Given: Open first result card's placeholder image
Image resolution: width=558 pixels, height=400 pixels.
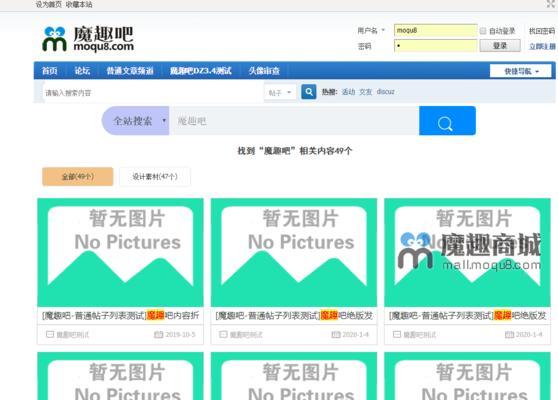Looking at the screenshot, I should (120, 252).
